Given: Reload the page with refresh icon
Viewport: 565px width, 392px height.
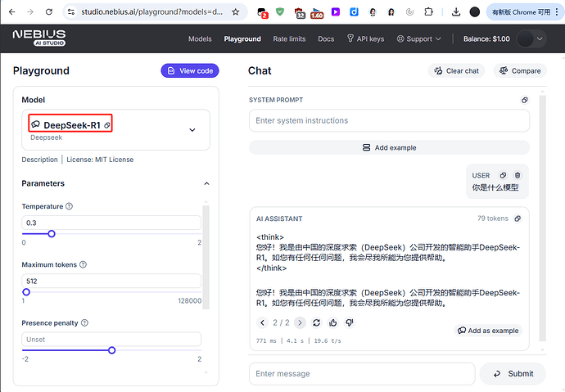Looking at the screenshot, I should (49, 12).
